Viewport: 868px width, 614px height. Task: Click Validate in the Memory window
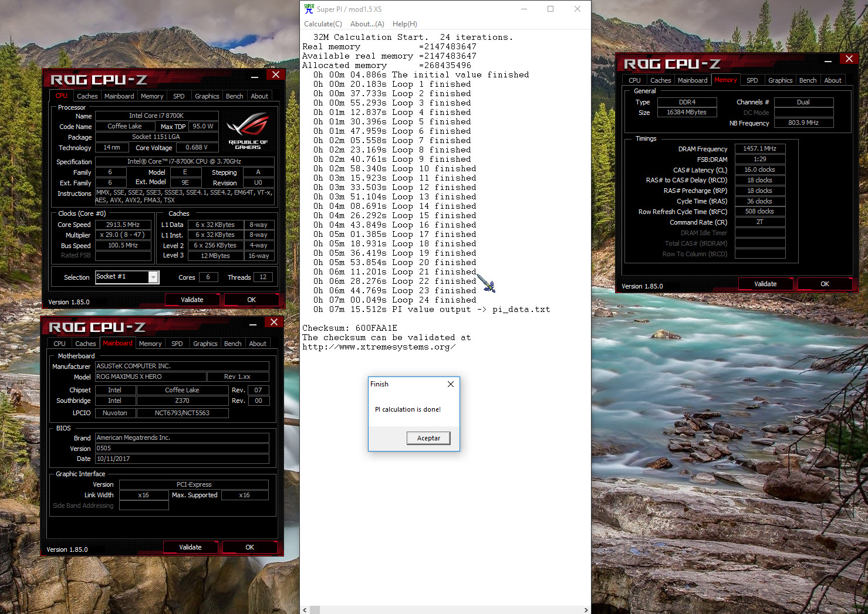click(x=765, y=284)
